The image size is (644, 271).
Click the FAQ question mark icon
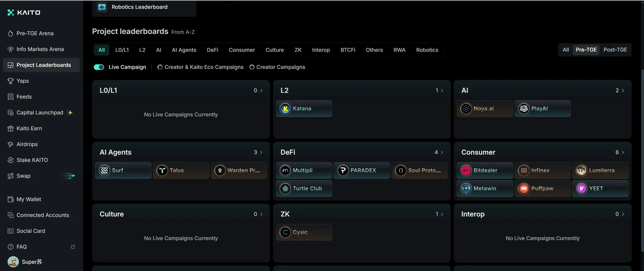point(10,247)
